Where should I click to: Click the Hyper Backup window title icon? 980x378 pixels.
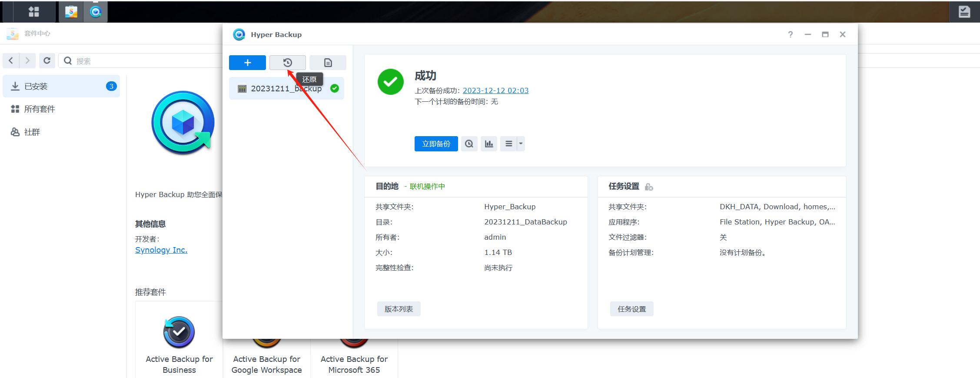[239, 34]
